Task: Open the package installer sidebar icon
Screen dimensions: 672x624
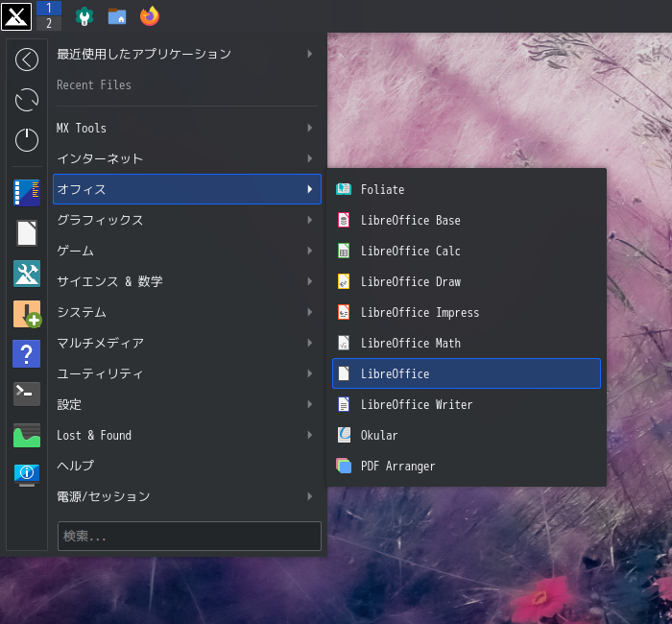Action: tap(27, 314)
